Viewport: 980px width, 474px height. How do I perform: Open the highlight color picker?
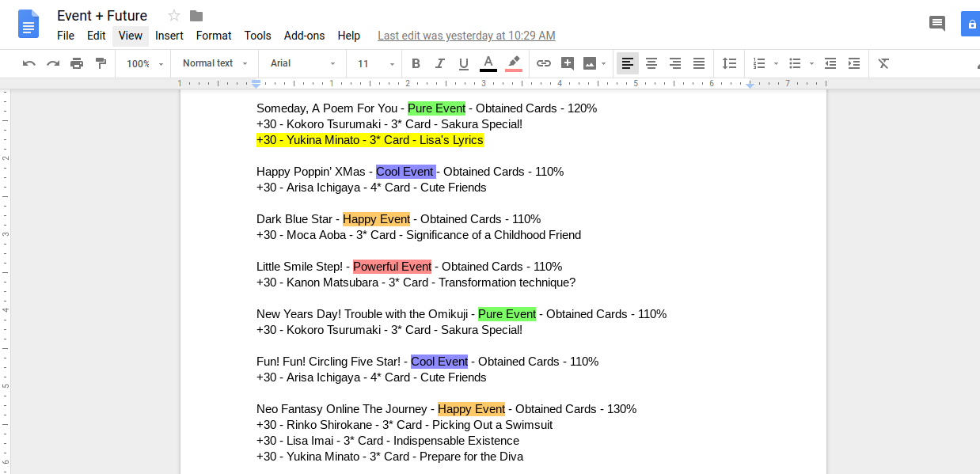point(514,63)
